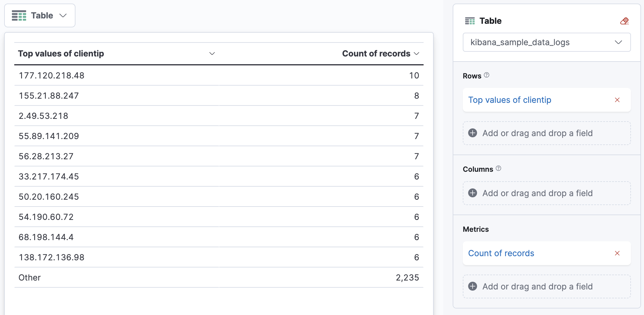Click the 155.21.88.247 clientip cell
The image size is (644, 315).
point(49,96)
